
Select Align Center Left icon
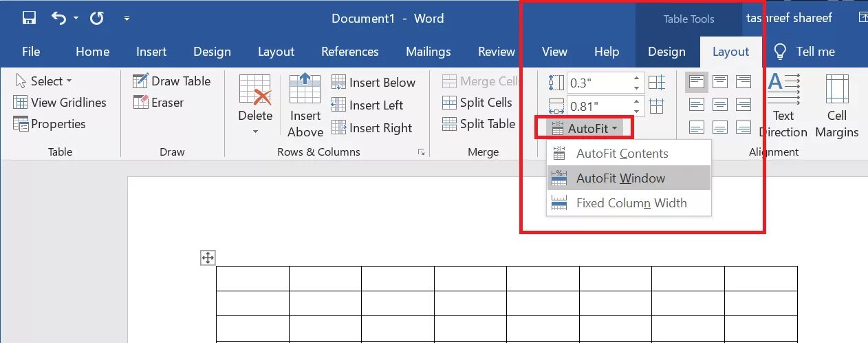click(697, 105)
